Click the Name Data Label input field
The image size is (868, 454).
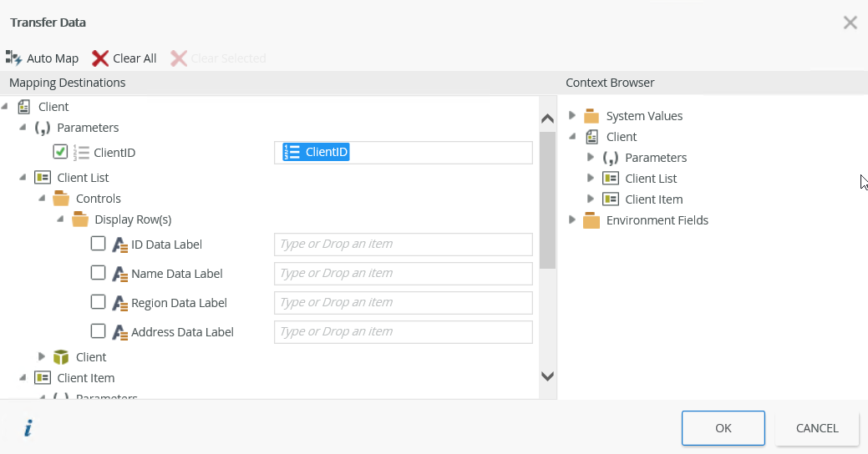403,273
